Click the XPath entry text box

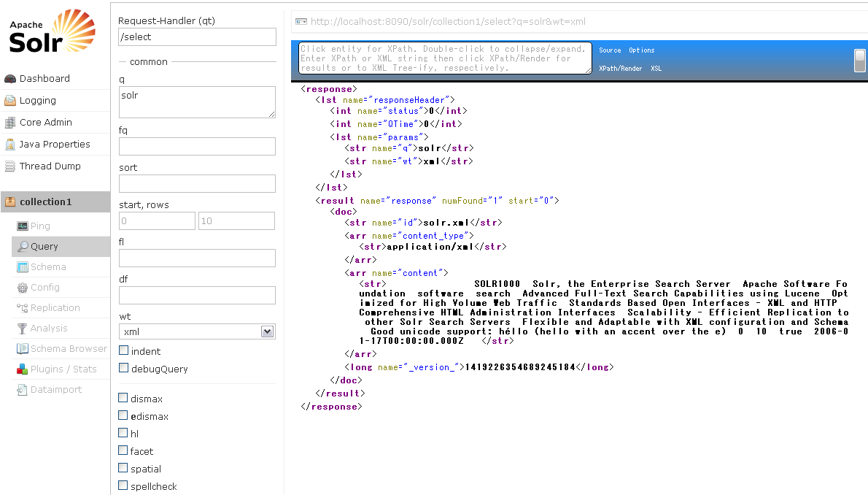445,58
